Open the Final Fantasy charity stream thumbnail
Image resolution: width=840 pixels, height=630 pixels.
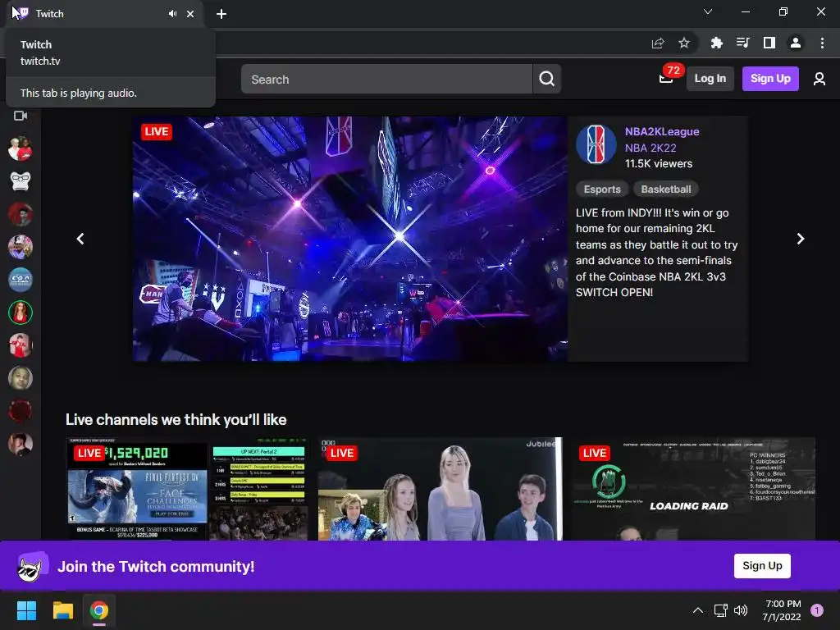click(x=187, y=489)
